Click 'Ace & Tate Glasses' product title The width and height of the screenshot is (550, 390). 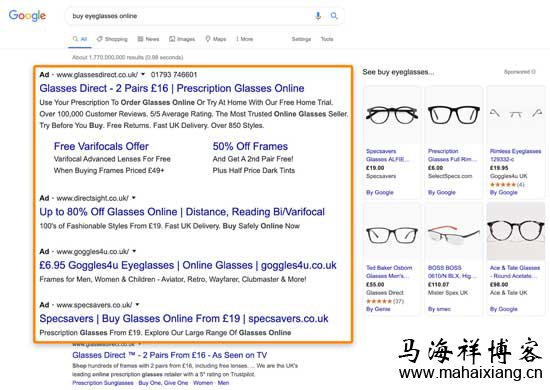tap(515, 272)
